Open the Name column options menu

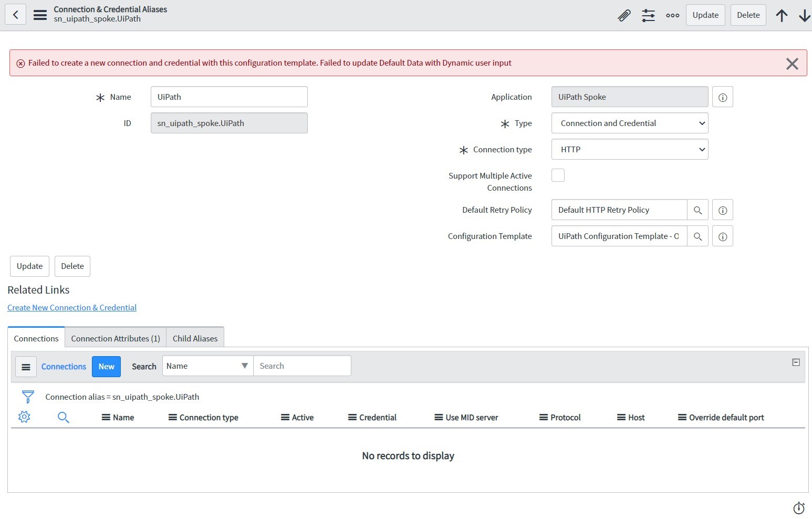pos(106,418)
